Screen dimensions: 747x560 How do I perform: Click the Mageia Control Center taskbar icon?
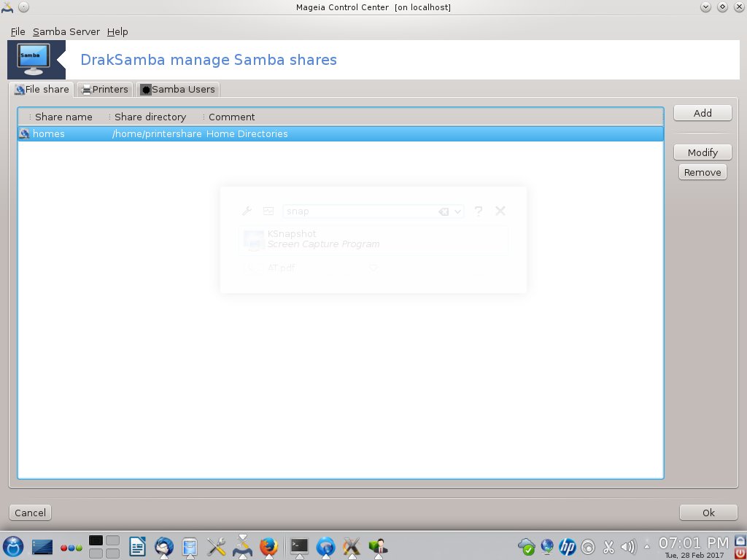pyautogui.click(x=242, y=547)
